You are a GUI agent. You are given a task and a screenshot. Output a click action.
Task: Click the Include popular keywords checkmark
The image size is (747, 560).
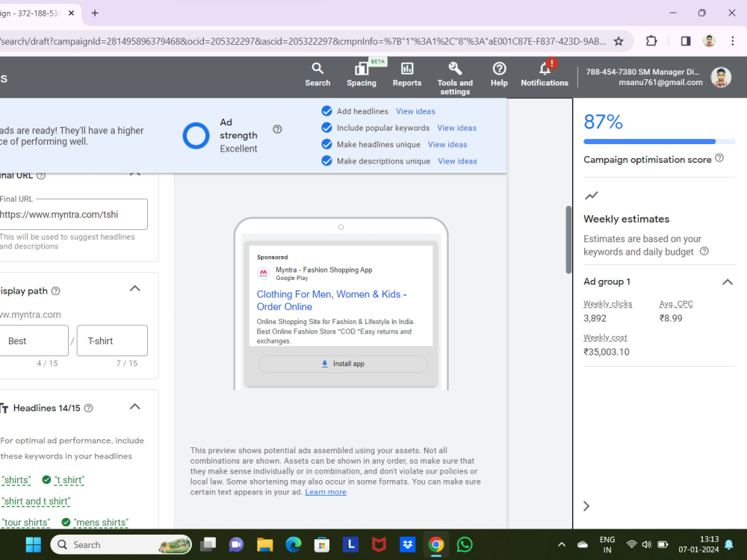[327, 128]
